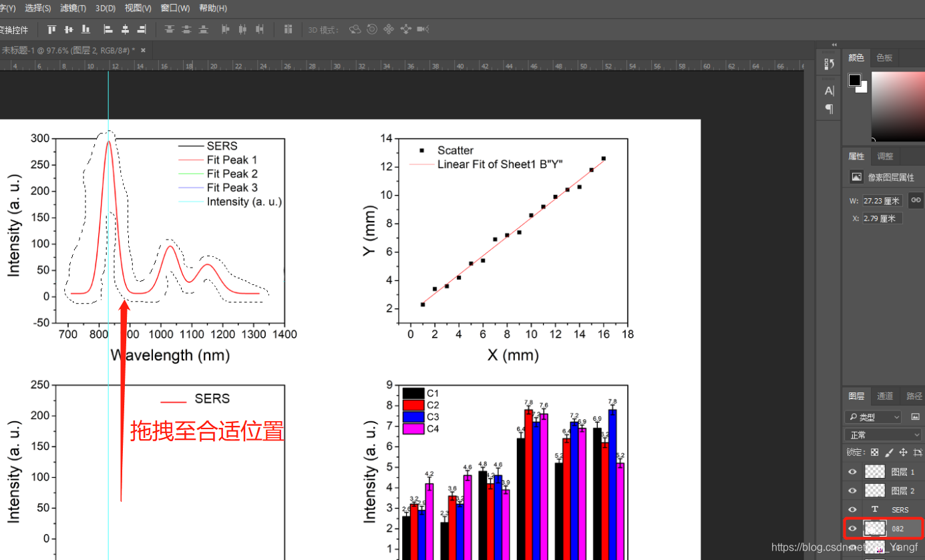Distribute horizontal centers icon
Viewport: 925px width, 560px height.
pos(242,29)
